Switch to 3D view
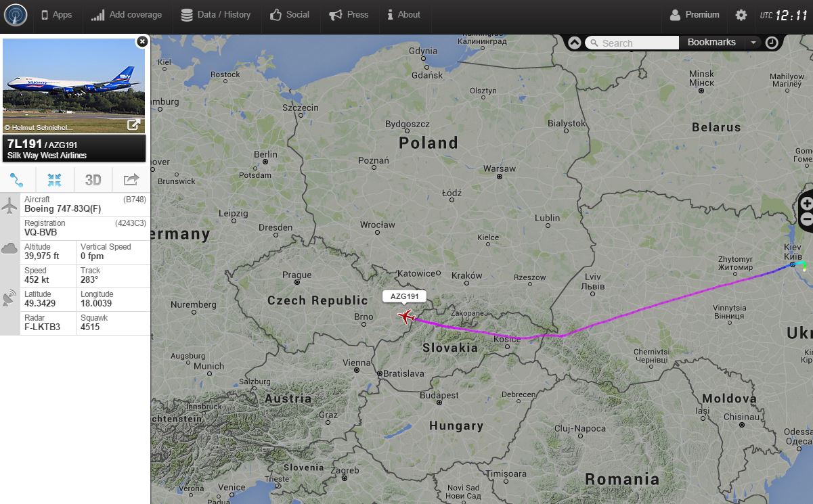 93,179
